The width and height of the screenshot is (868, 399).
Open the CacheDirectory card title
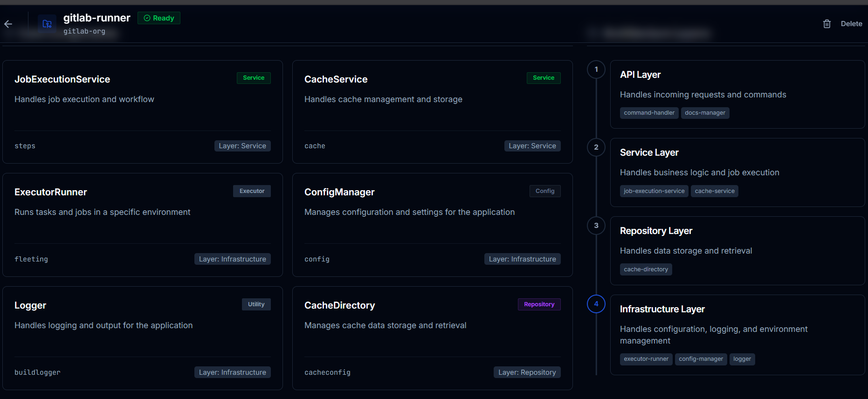tap(340, 305)
